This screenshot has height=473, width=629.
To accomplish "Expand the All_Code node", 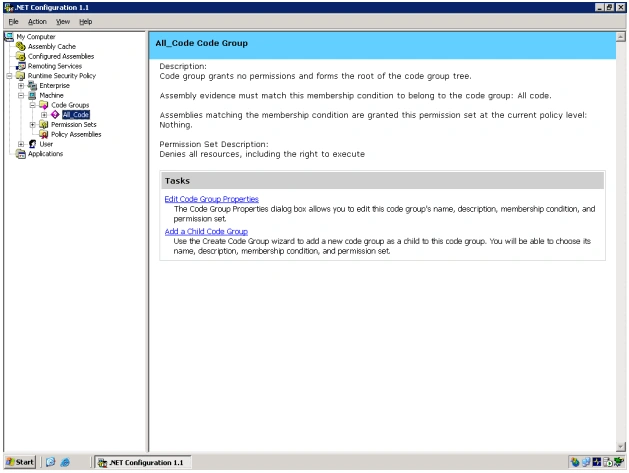I will pyautogui.click(x=44, y=115).
